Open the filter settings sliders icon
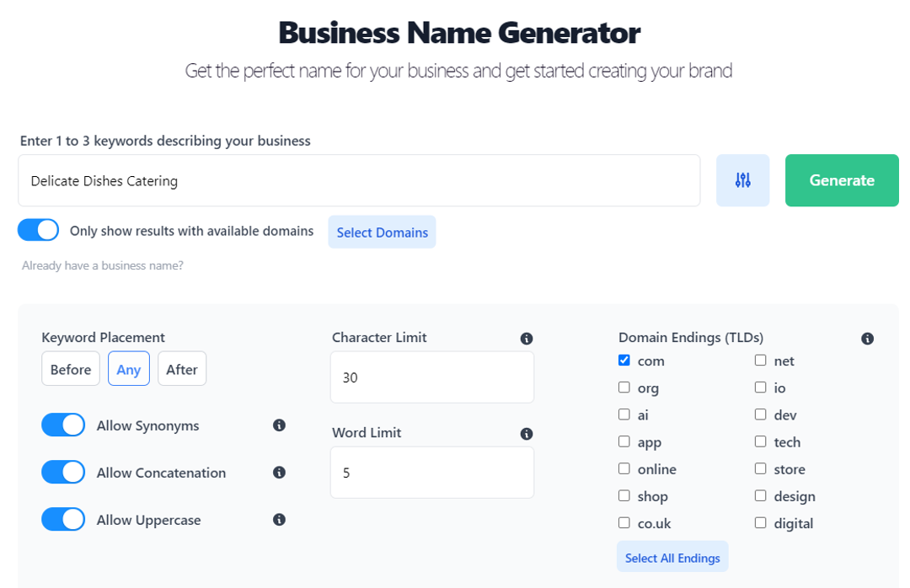 [x=742, y=180]
